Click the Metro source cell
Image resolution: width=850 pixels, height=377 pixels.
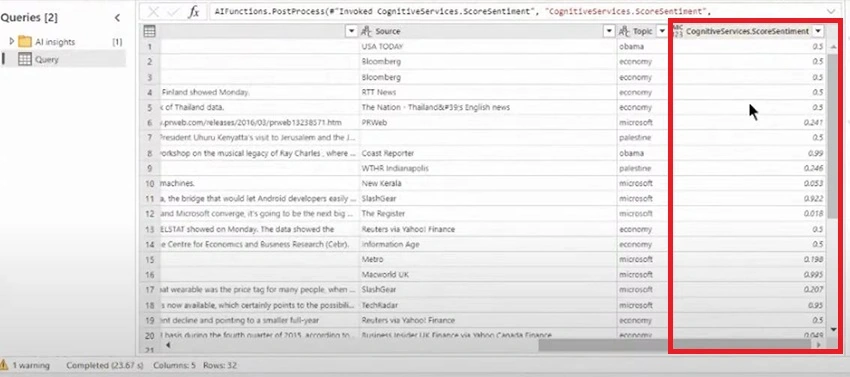487,259
